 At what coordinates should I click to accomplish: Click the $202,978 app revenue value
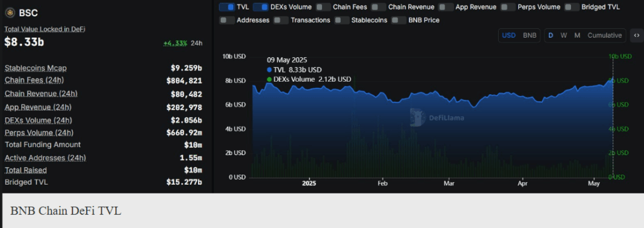coord(184,107)
